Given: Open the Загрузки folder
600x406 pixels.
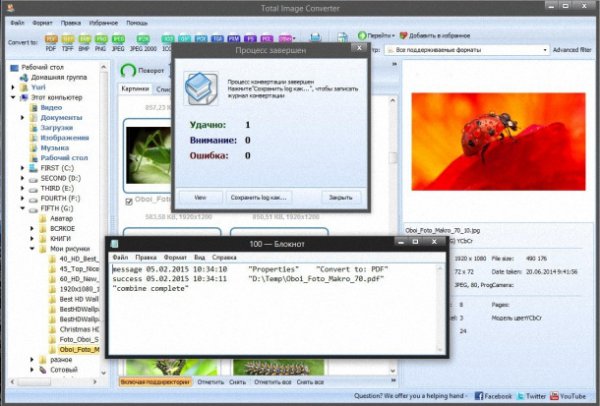Looking at the screenshot, I should (x=57, y=128).
